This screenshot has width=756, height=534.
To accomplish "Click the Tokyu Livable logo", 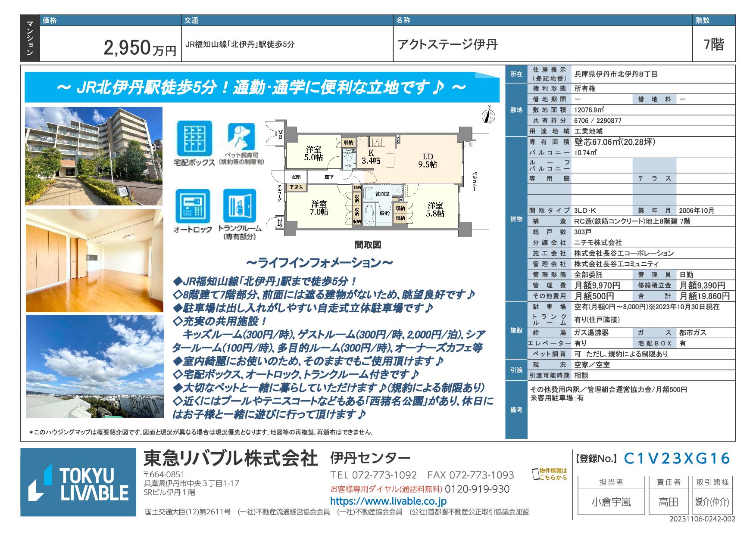I will coord(78,482).
